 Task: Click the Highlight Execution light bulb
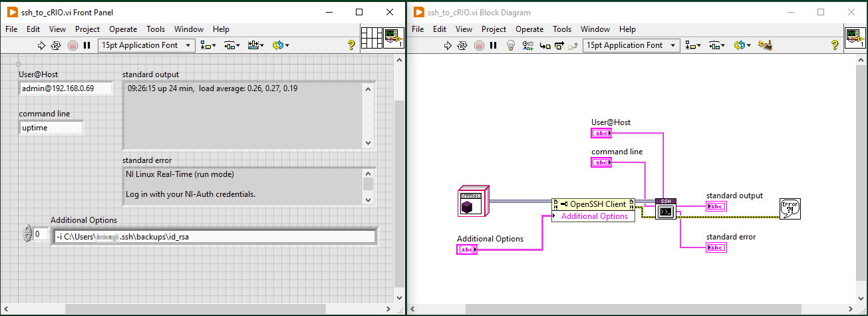pos(511,45)
